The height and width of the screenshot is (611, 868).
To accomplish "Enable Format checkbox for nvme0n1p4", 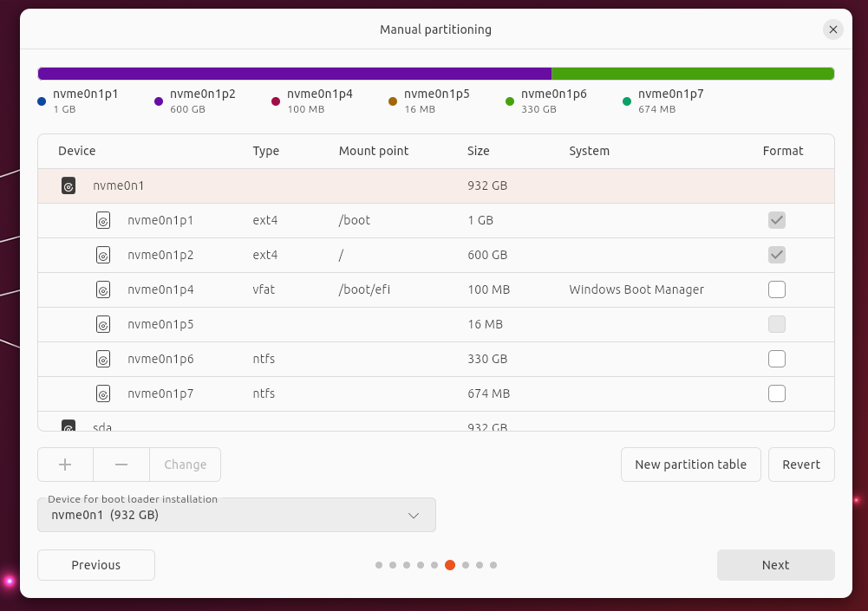I will (x=776, y=289).
